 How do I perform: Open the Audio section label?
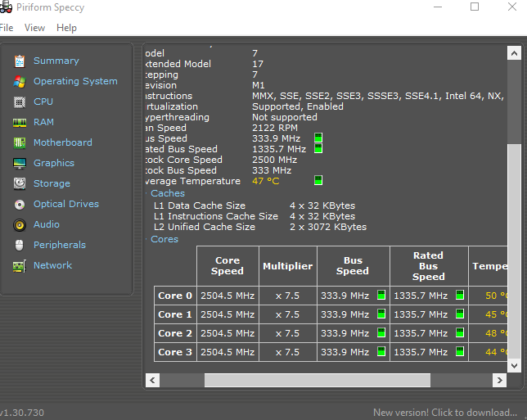point(47,224)
